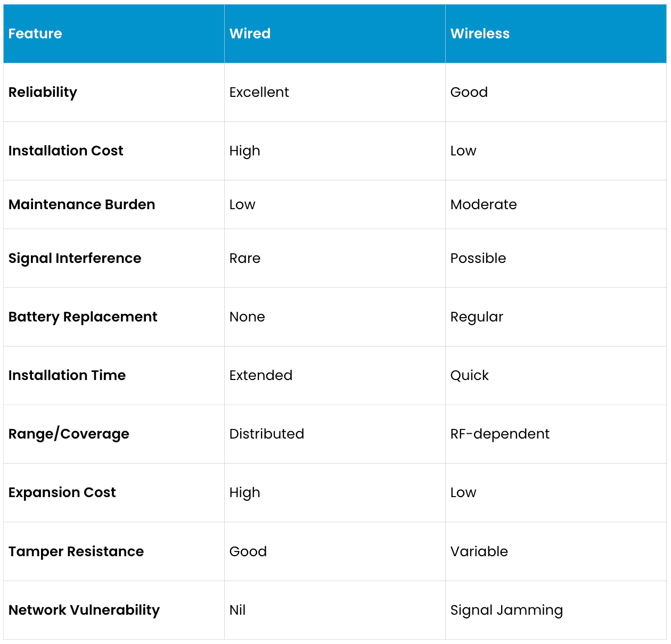Click the Nil cell under Wired

pyautogui.click(x=238, y=610)
